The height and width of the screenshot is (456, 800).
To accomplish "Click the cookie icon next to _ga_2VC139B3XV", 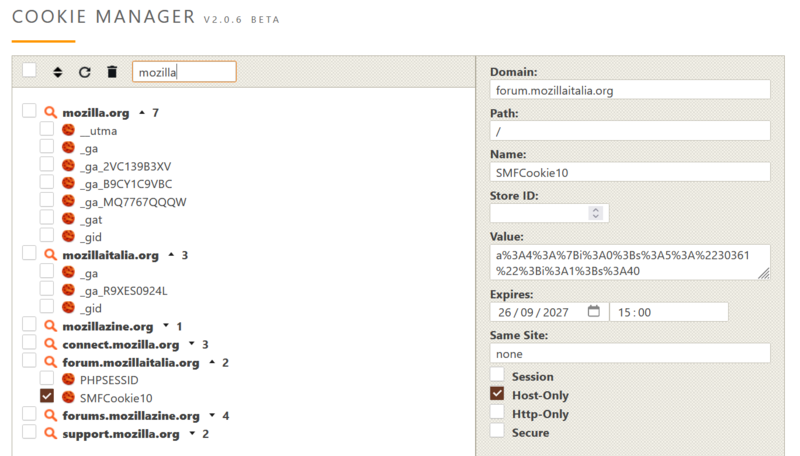I will 68,165.
